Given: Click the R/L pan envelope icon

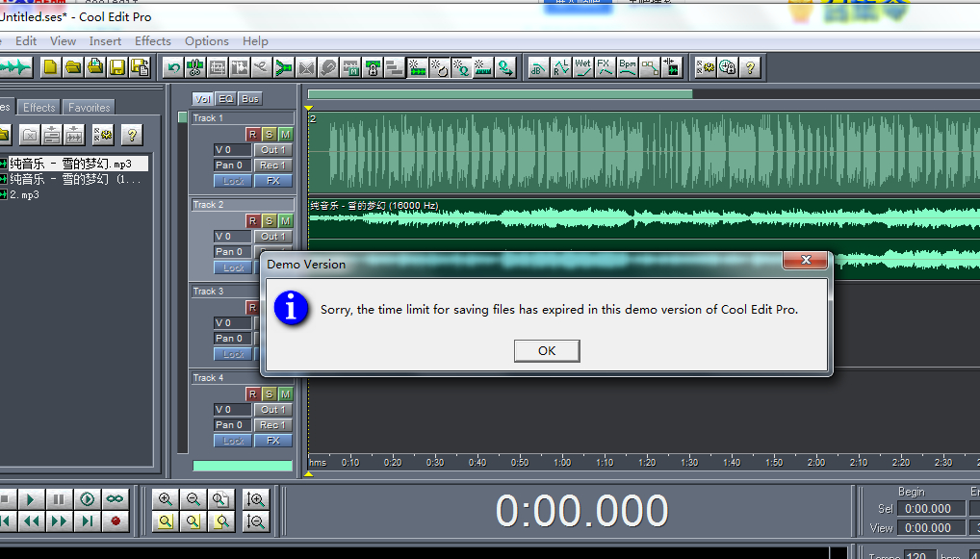Looking at the screenshot, I should click(x=560, y=66).
